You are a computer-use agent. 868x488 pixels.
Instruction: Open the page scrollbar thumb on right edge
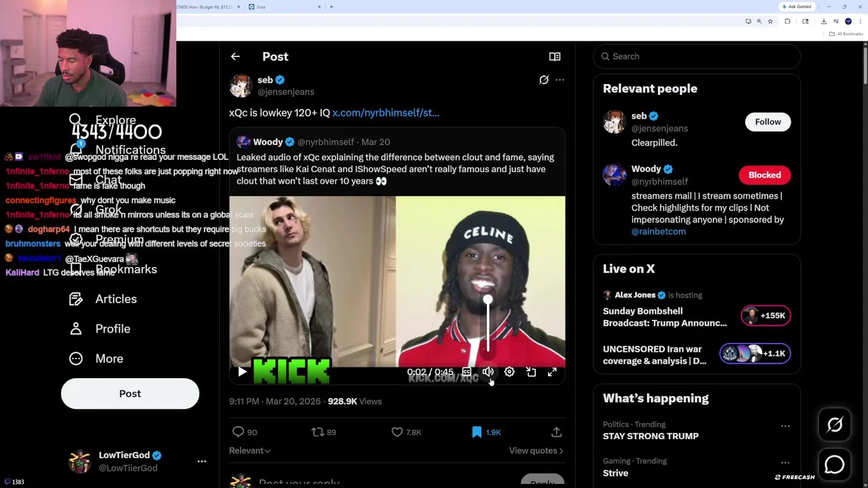pos(865,64)
